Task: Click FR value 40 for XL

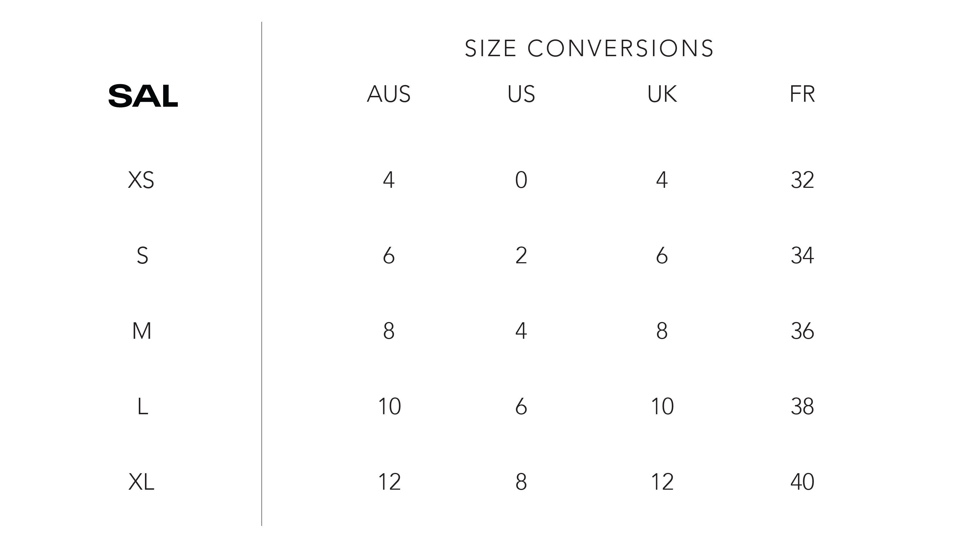Action: (x=802, y=482)
